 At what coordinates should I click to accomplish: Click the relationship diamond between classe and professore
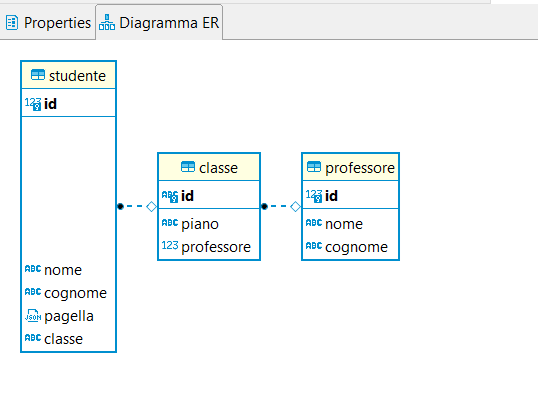pyautogui.click(x=295, y=207)
